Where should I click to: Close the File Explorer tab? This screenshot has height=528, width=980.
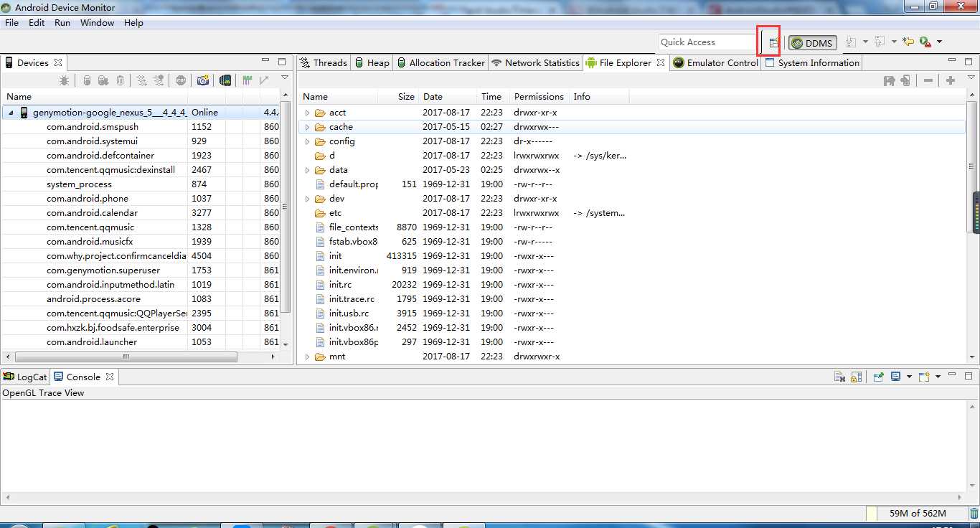661,63
